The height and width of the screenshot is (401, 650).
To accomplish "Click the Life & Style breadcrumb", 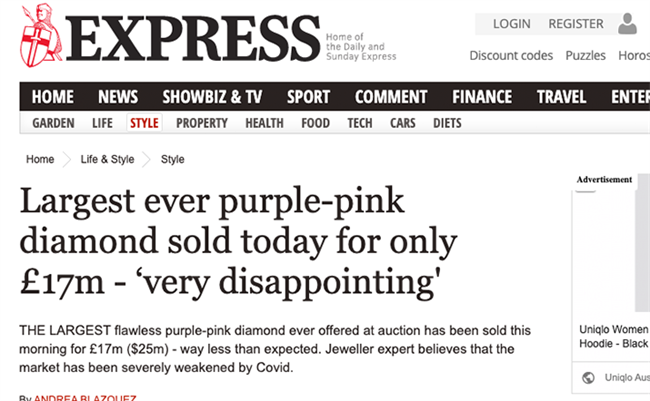I will (x=107, y=159).
